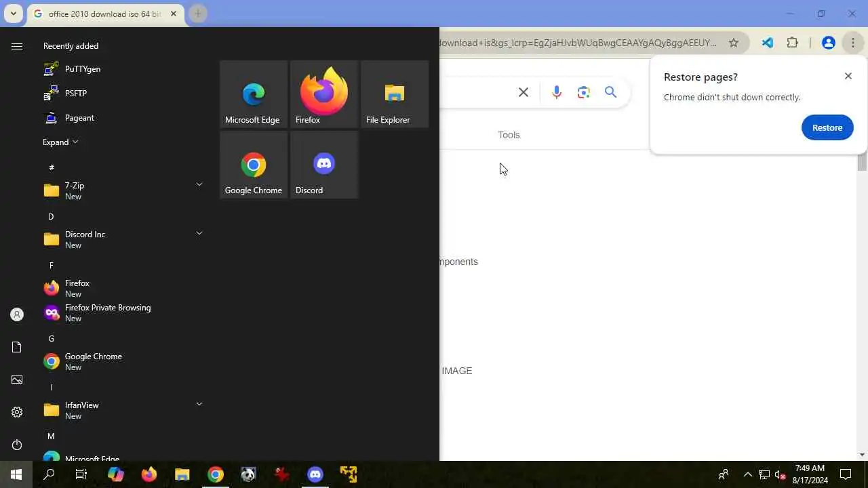Open the panda icon app on taskbar
The image size is (868, 488).
coord(249,474)
